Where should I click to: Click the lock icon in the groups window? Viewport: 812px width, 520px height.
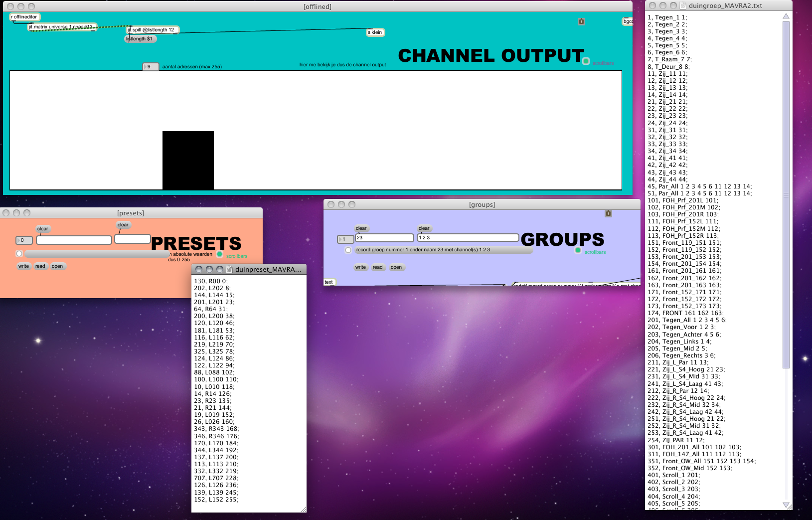[x=608, y=213]
